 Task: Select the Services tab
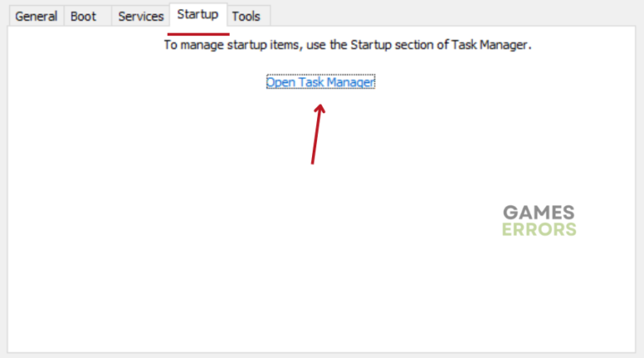pos(140,16)
